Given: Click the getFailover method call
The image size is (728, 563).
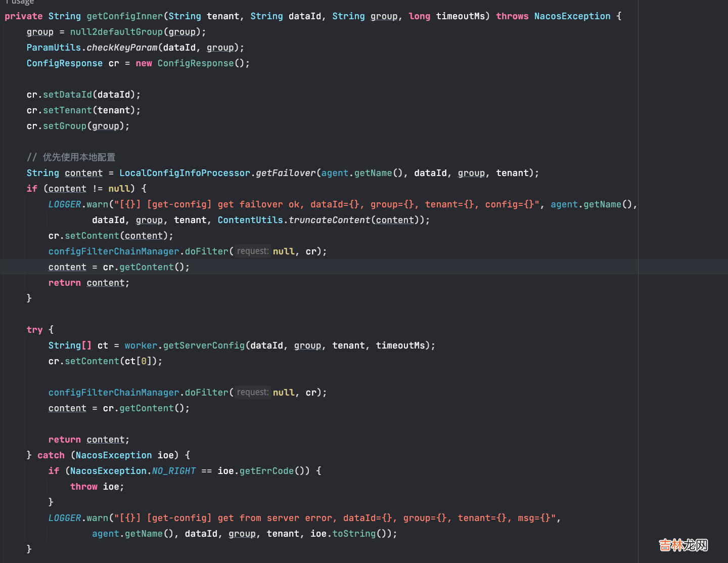Looking at the screenshot, I should (286, 173).
